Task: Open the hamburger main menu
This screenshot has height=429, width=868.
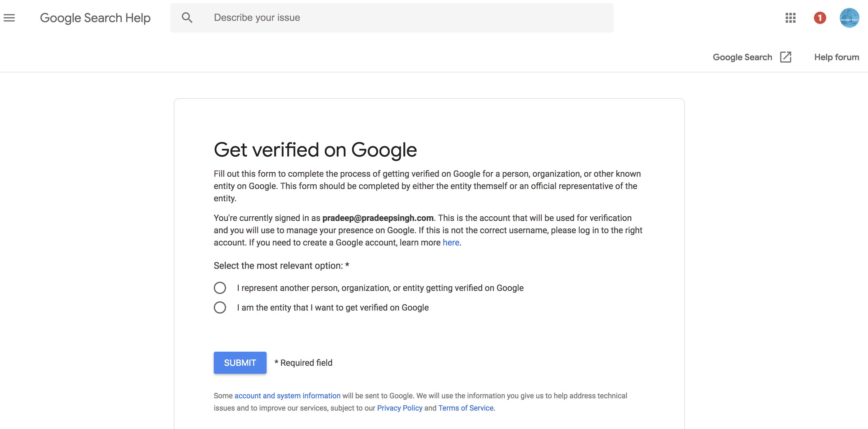Action: point(10,18)
